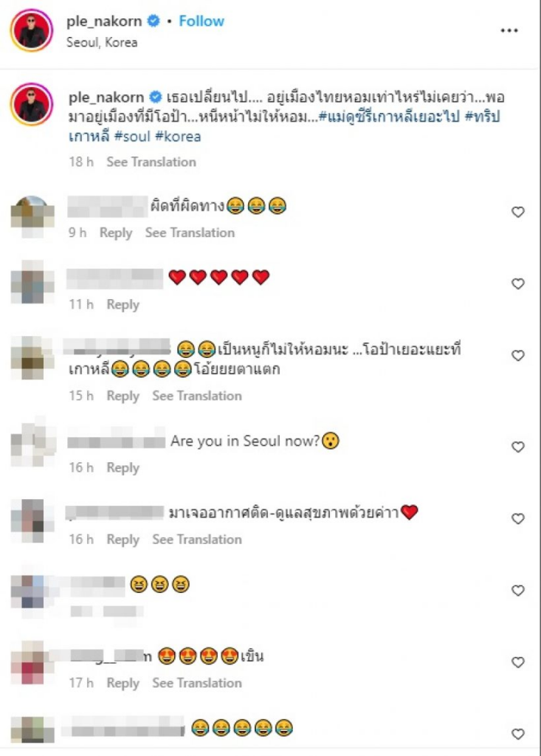541x756 pixels.
Task: Open the three-dot more options menu
Action: pyautogui.click(x=509, y=30)
